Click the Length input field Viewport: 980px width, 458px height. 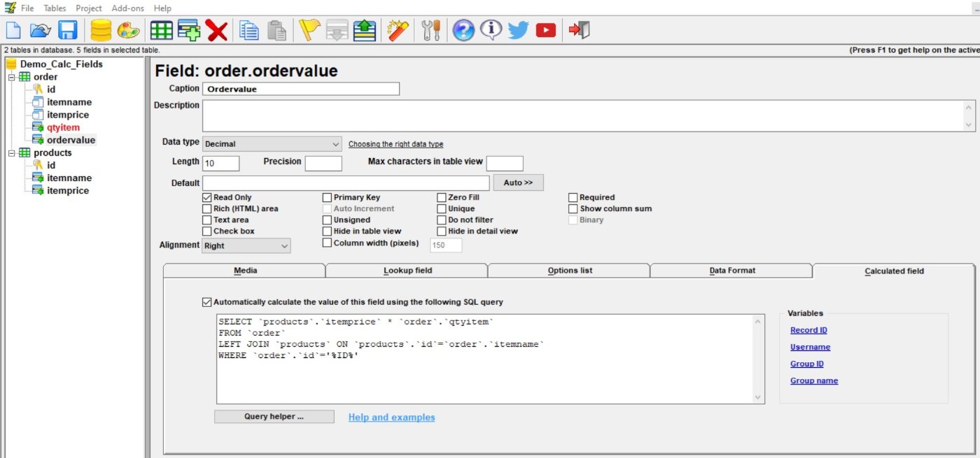click(221, 164)
